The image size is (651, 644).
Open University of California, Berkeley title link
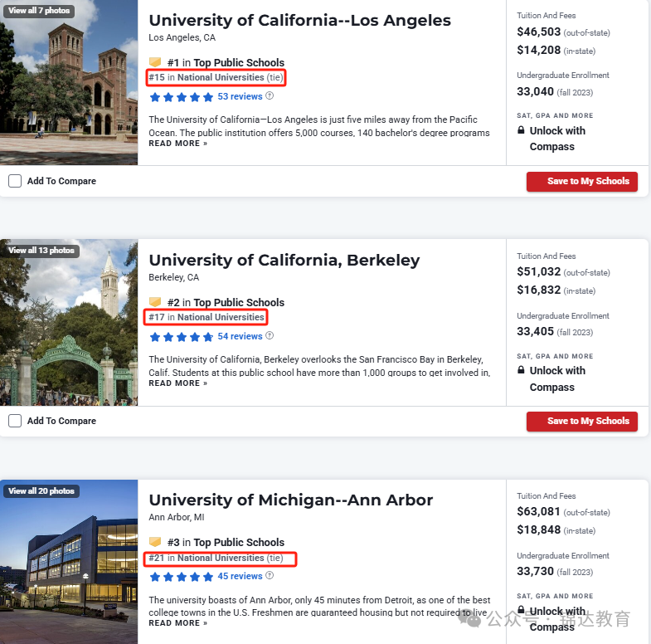(284, 261)
